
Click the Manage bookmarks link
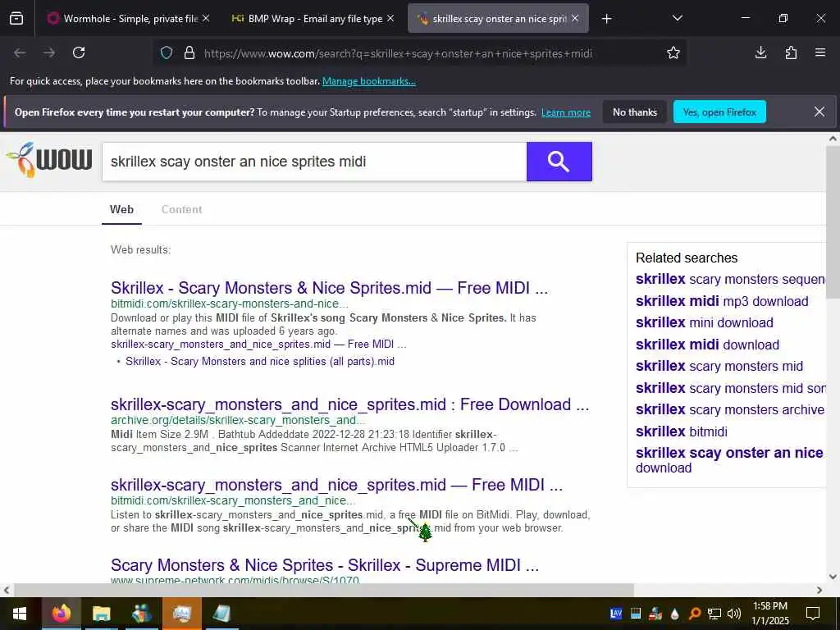[x=368, y=81]
